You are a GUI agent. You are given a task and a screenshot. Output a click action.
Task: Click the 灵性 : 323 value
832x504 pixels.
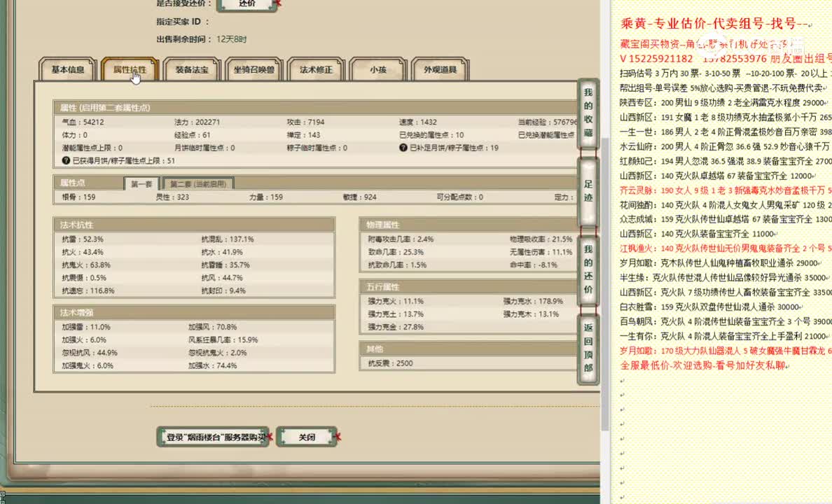tap(172, 197)
